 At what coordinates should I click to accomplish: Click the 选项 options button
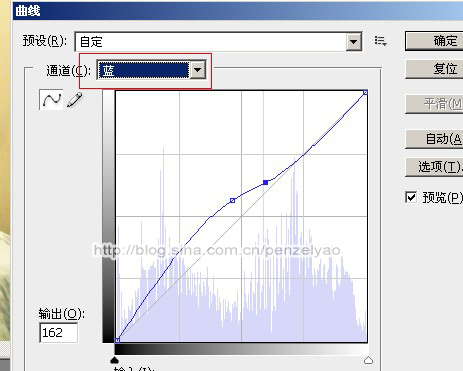tap(434, 167)
